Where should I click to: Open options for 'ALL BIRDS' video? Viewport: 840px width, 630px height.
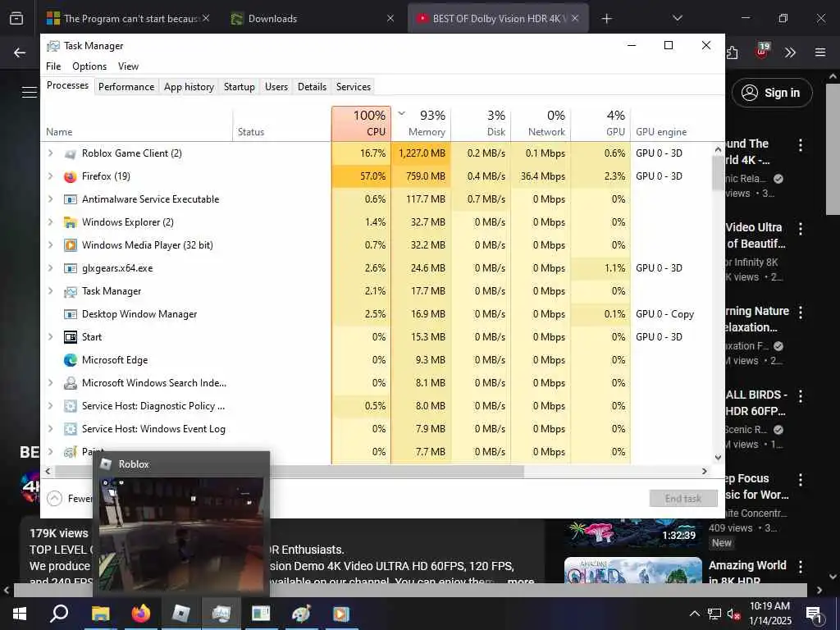801,396
